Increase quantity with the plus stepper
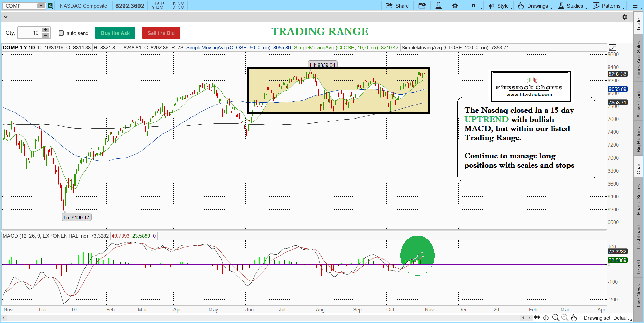This screenshot has height=323, width=644. [x=45, y=30]
